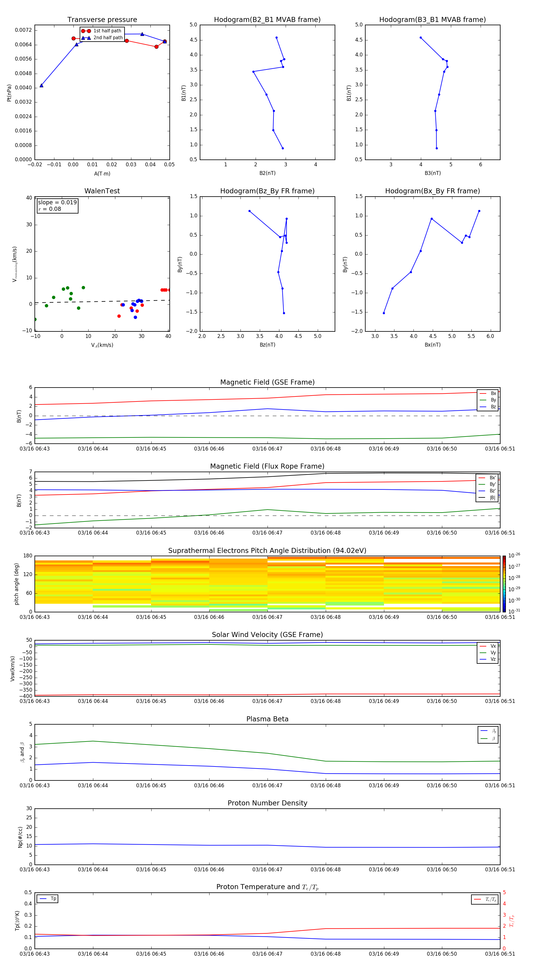
Task: Click the Hodogram(B3_B1 MVAB frame) title
Action: tap(432, 20)
